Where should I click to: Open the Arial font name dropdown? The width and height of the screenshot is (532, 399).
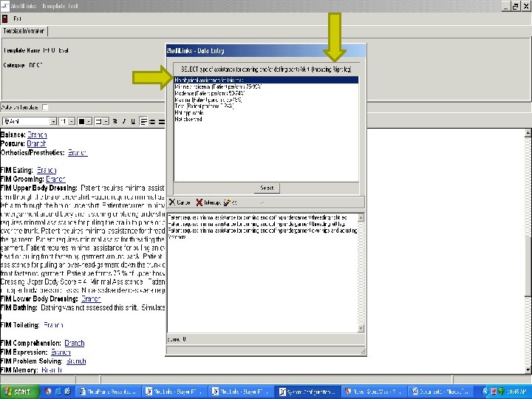(x=53, y=121)
